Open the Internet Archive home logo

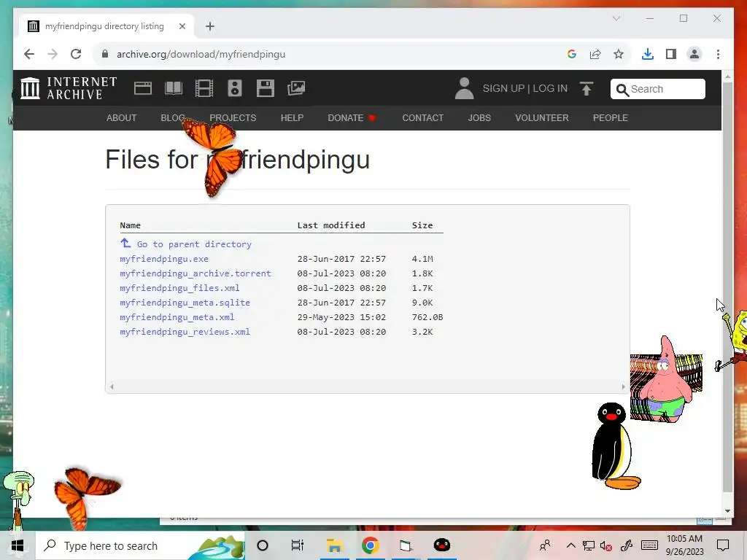[x=69, y=88]
